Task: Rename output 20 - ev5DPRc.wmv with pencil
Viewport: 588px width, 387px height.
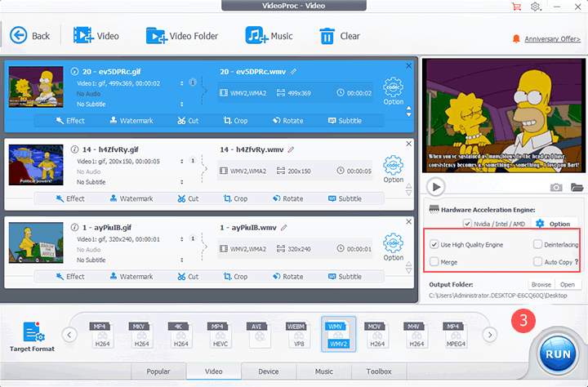Action: click(293, 71)
